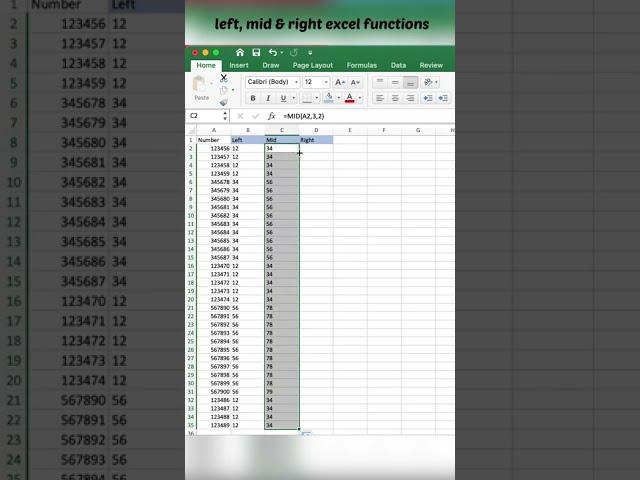Image resolution: width=640 pixels, height=480 pixels.
Task: Decrease the font size
Action: (x=355, y=82)
